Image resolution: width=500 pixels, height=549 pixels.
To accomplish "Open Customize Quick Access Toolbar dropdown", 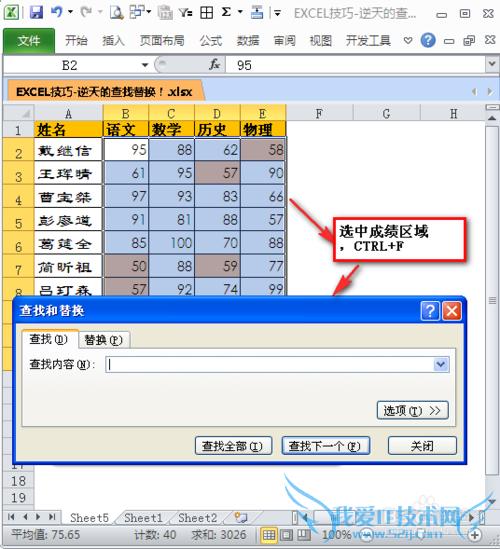I will point(277,13).
